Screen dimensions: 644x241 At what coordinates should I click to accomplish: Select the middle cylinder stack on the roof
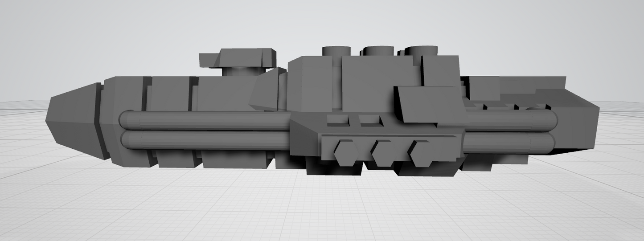pos(378,50)
